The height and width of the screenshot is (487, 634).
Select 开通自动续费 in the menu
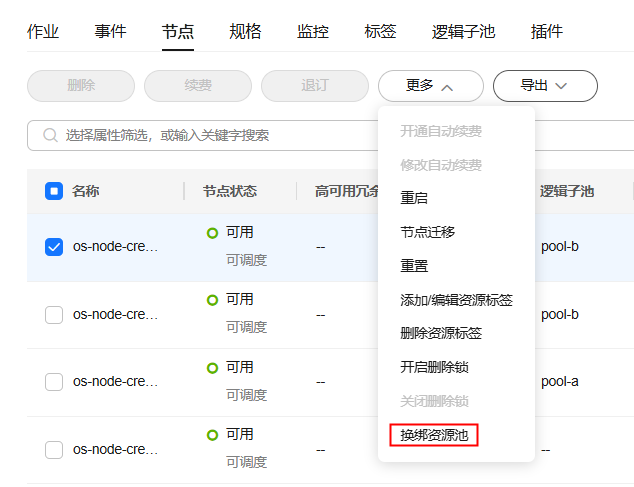441,131
